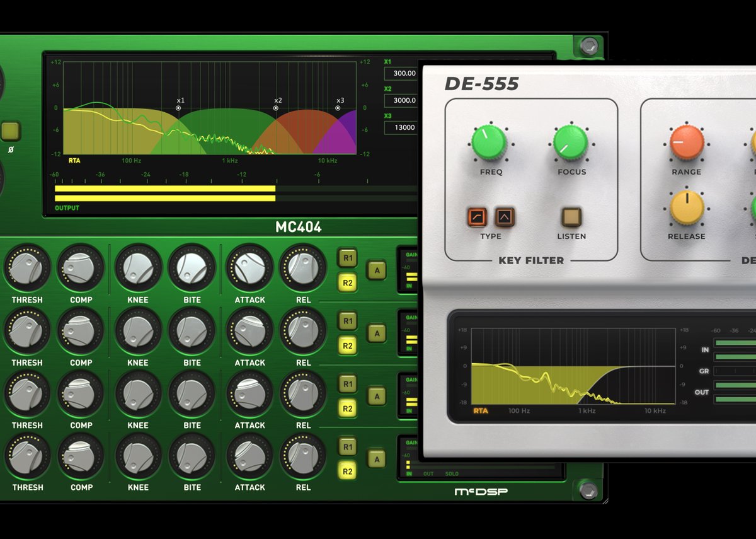Viewport: 756px width, 539px height.
Task: Click the McDSP logo on MC404
Action: point(481,491)
